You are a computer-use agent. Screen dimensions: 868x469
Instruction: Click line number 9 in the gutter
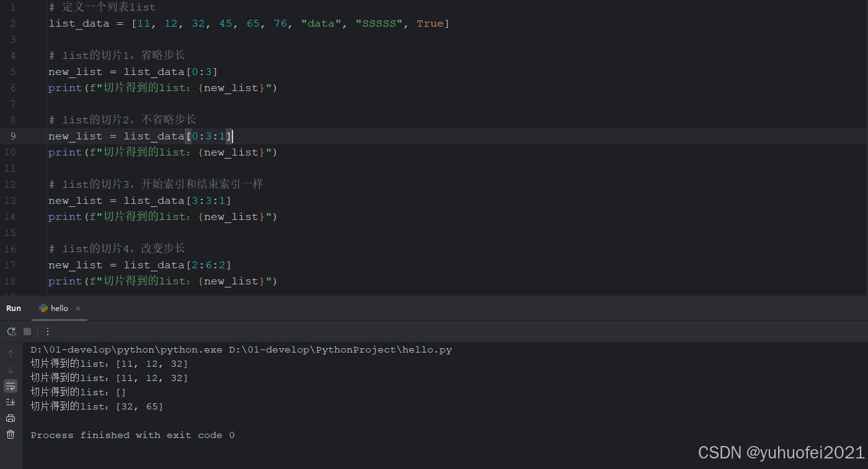pos(14,136)
